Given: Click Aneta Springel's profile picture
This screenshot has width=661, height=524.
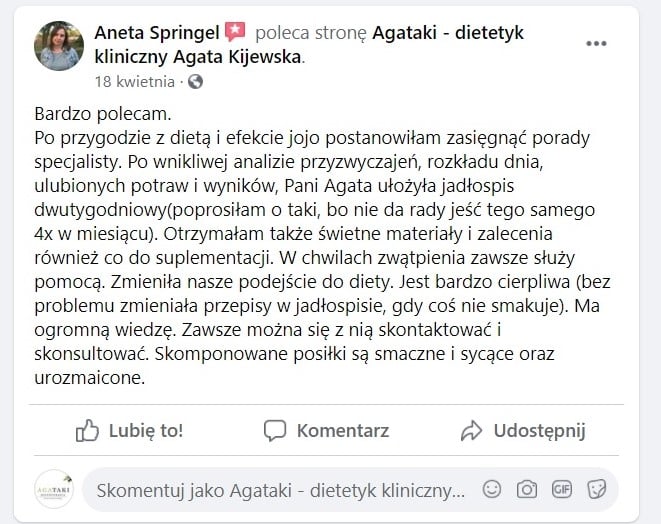Looking at the screenshot, I should [59, 46].
